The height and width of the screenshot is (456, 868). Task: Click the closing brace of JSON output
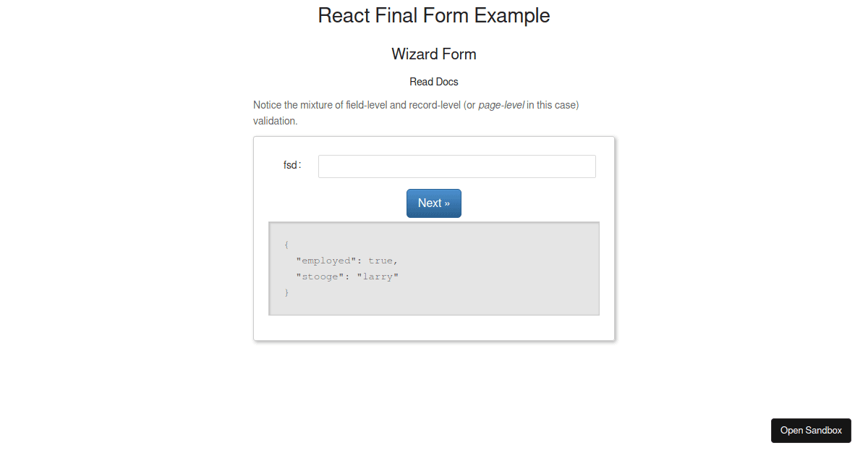286,292
